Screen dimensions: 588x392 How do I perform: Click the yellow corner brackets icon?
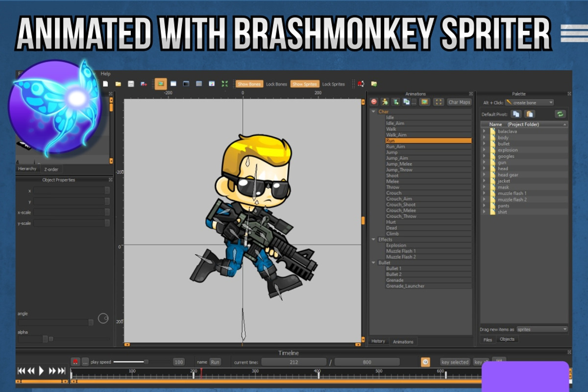pos(439,102)
